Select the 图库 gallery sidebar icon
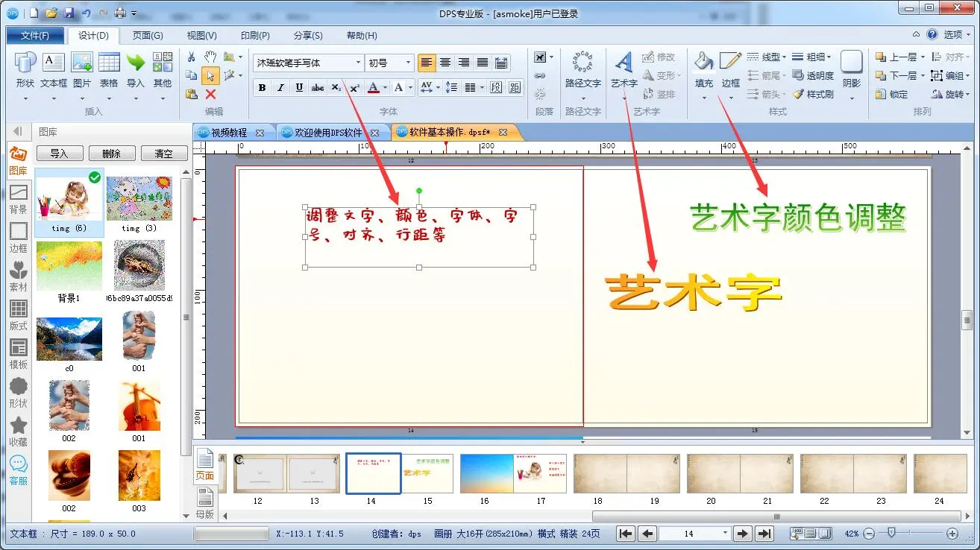 pyautogui.click(x=18, y=160)
